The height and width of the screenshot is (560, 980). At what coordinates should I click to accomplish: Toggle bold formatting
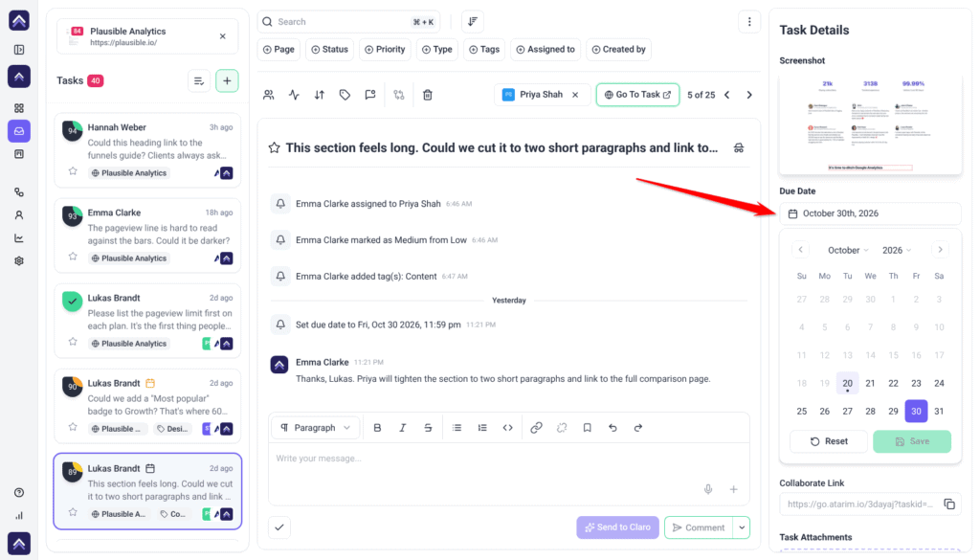pyautogui.click(x=377, y=428)
